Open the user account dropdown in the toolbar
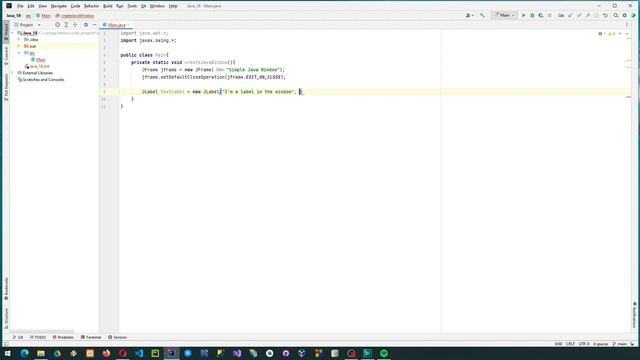640x360 pixels. 470,16
